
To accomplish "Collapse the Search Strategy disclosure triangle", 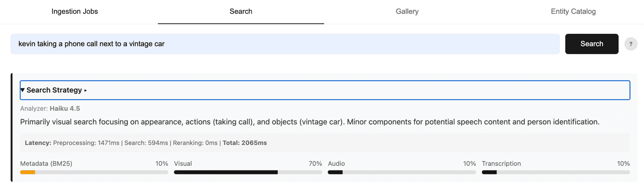I will click(23, 90).
